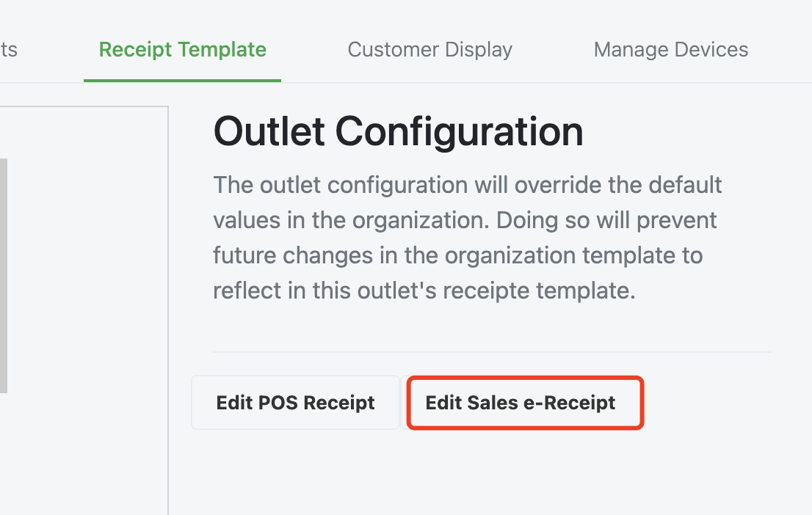Click the word "prevent" in the description
Screen dimensions: 812x515
[677, 221]
